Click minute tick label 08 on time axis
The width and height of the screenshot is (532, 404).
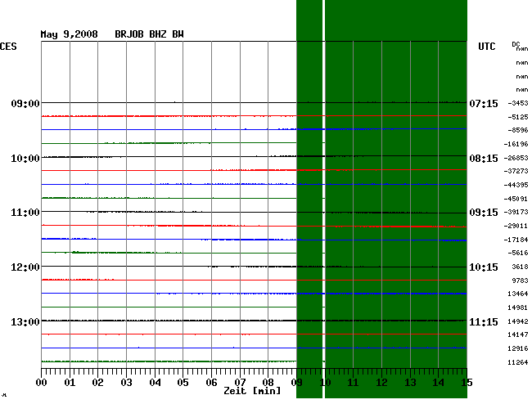[268, 383]
